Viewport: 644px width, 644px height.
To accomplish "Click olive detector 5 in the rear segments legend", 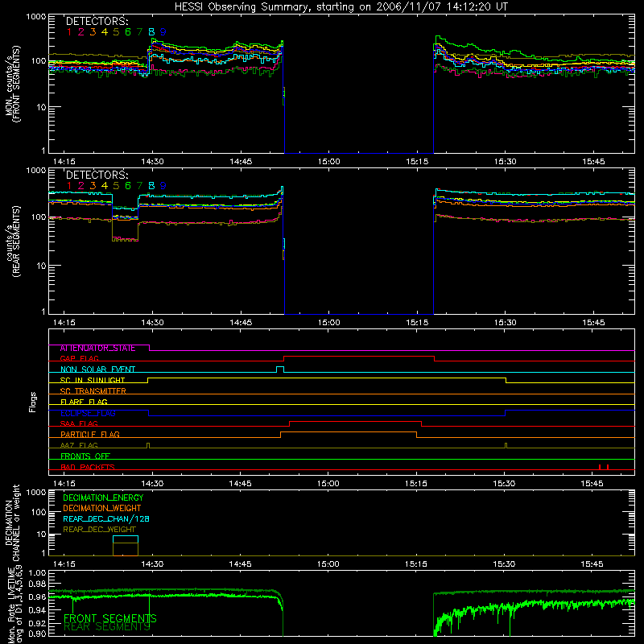I will [116, 186].
